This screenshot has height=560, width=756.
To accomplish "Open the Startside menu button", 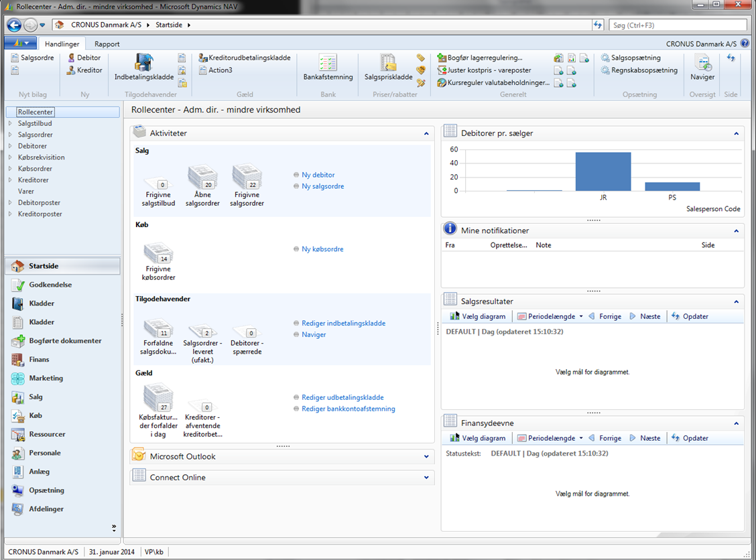I will (x=63, y=266).
